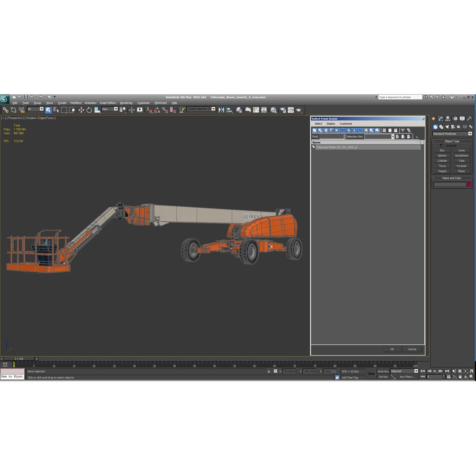Image resolution: width=476 pixels, height=476 pixels.
Task: Toggle Display Cameras filter in Select From Scene
Action: (x=331, y=130)
